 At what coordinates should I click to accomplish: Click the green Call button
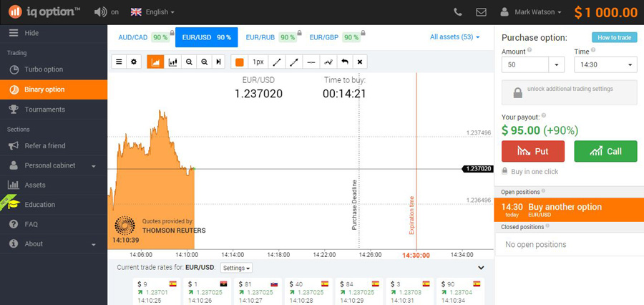pyautogui.click(x=606, y=151)
